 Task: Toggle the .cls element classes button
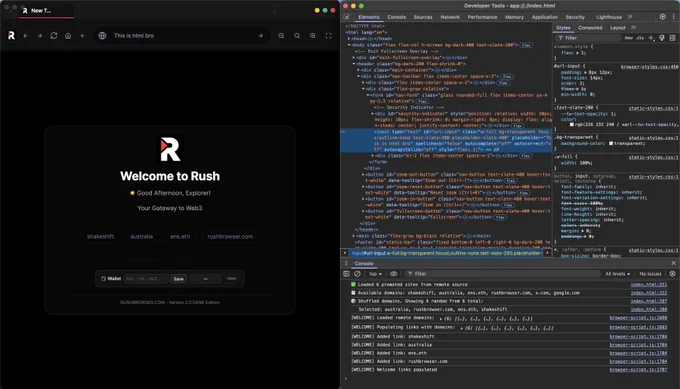click(x=640, y=38)
